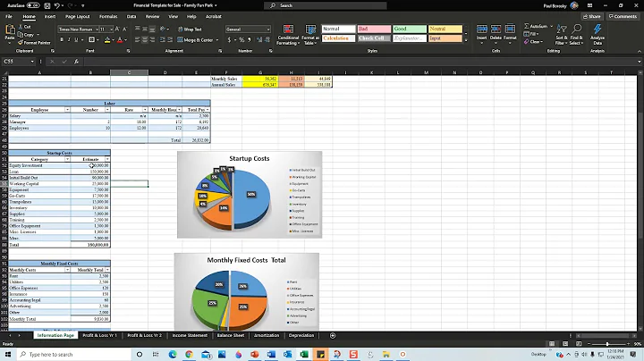Apply the Bad cell style
Image resolution: width=644 pixels, height=361 pixels.
[x=374, y=29]
